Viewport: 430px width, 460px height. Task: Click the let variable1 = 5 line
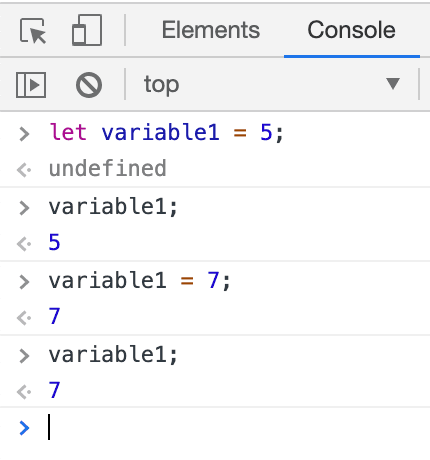pos(166,132)
